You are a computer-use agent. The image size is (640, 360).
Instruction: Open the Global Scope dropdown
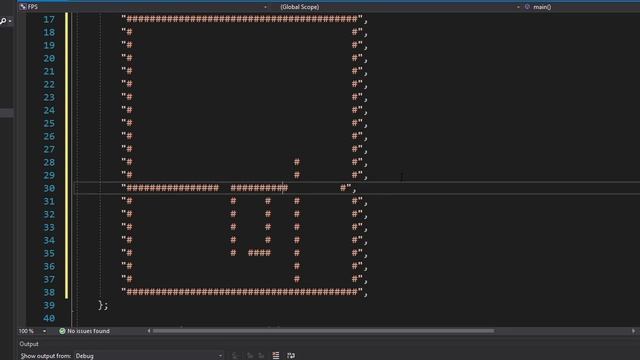(x=395, y=7)
